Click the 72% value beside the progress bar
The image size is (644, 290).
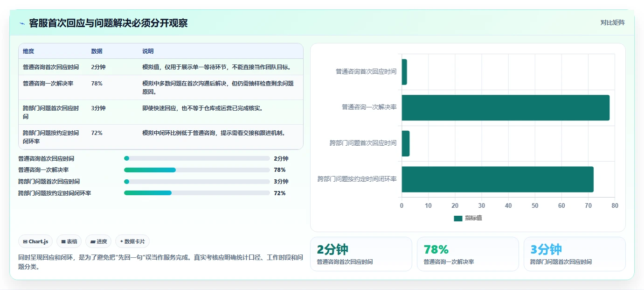(280, 193)
